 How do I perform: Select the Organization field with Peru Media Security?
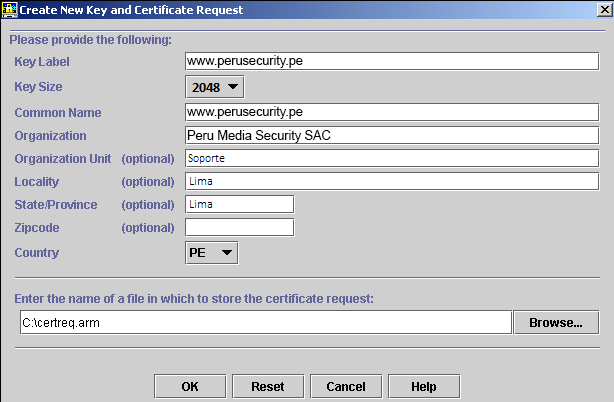click(x=391, y=135)
